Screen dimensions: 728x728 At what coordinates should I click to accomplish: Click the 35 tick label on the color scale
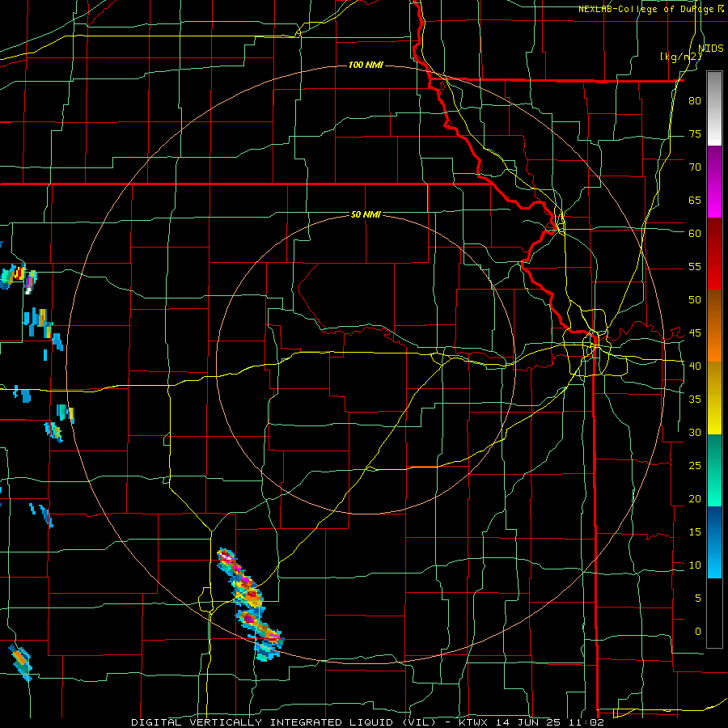695,400
